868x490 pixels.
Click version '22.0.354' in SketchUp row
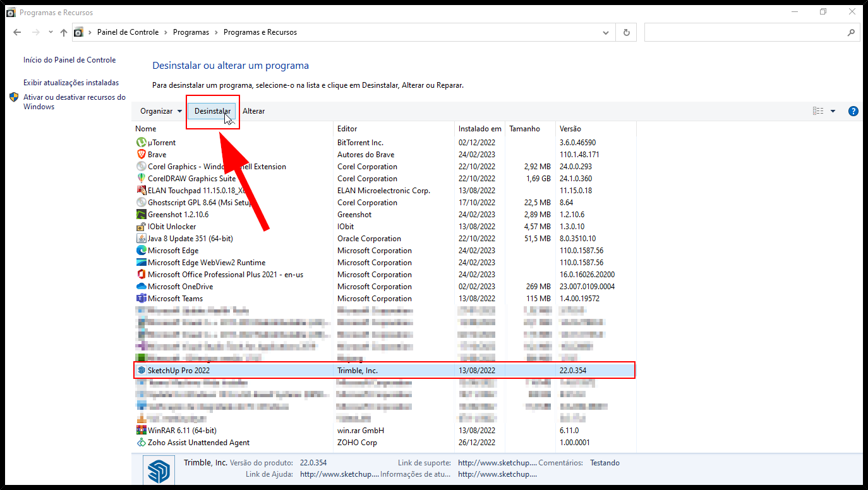573,371
